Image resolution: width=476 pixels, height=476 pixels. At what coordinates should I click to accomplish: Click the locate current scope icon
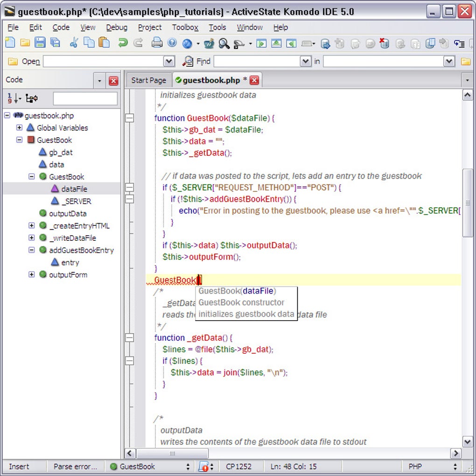(32, 98)
